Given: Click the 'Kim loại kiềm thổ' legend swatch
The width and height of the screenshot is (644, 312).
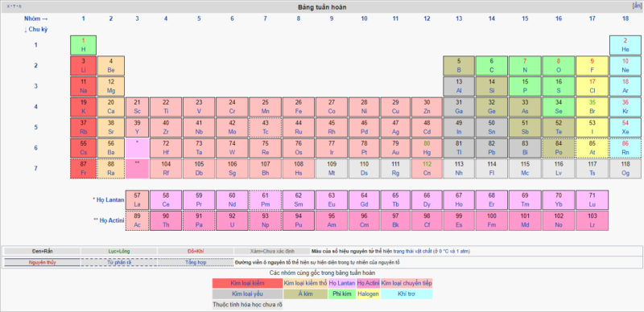Looking at the screenshot, I should pos(305,283).
